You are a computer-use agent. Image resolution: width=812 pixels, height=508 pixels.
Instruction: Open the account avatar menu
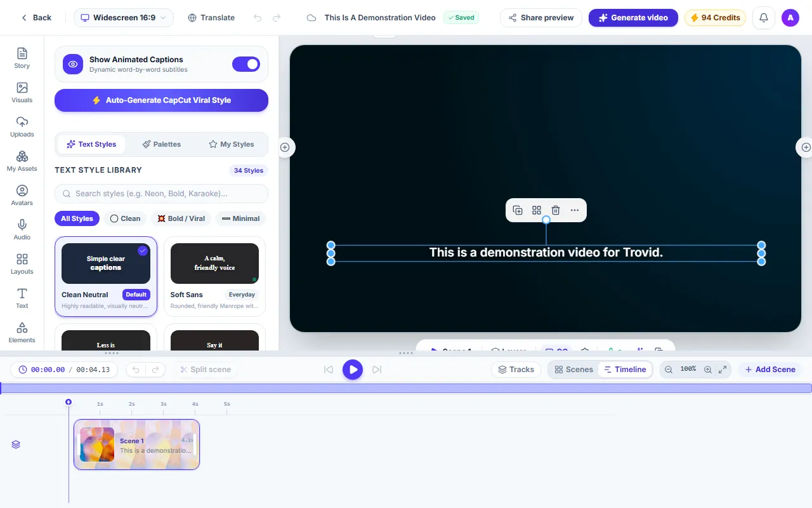point(790,18)
